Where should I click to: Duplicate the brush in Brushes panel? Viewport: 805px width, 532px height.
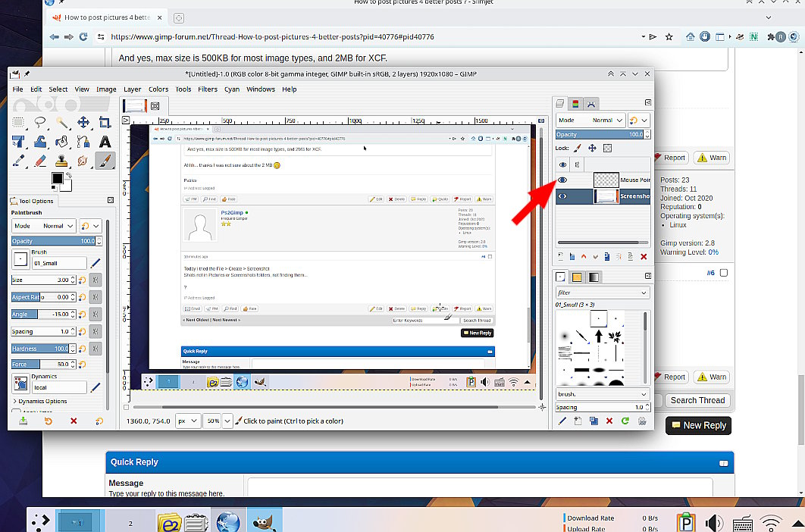(594, 421)
